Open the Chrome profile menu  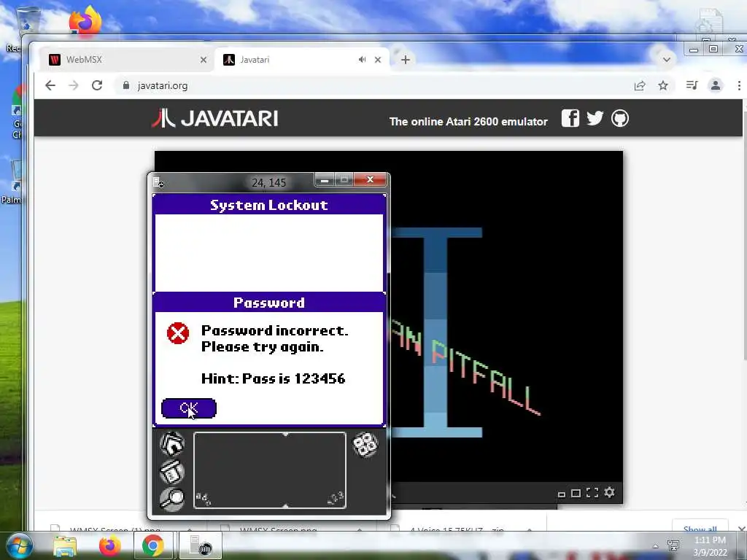click(716, 85)
